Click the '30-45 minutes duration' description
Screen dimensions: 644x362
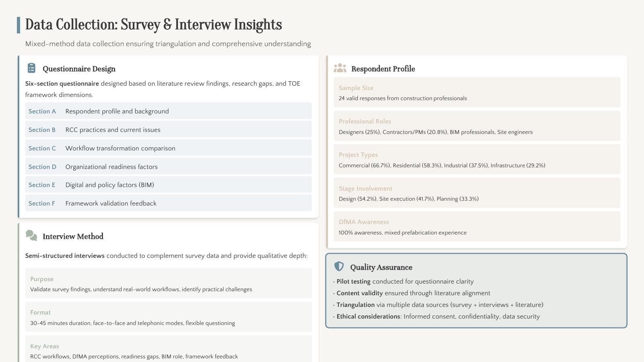tap(132, 323)
